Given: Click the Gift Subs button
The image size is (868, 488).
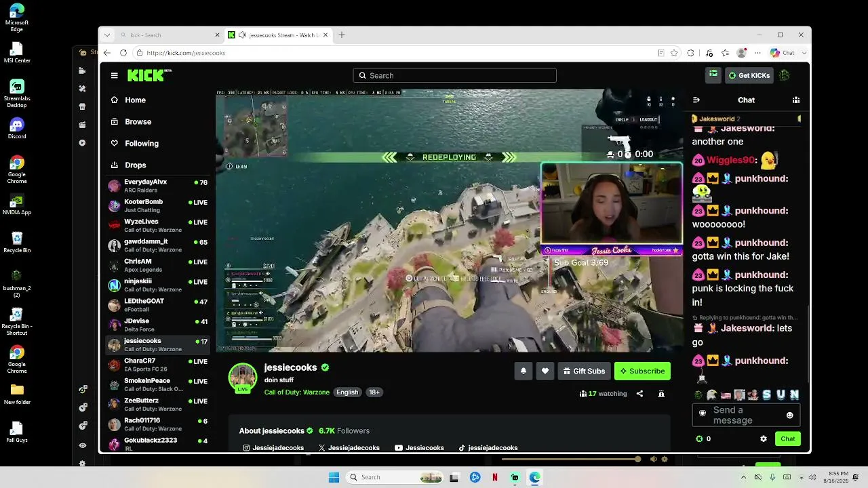Looking at the screenshot, I should click(x=584, y=371).
